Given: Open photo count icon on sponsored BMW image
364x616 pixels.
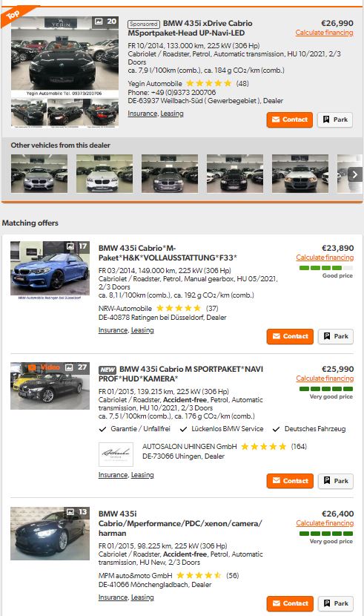Looking at the screenshot, I should pos(105,22).
